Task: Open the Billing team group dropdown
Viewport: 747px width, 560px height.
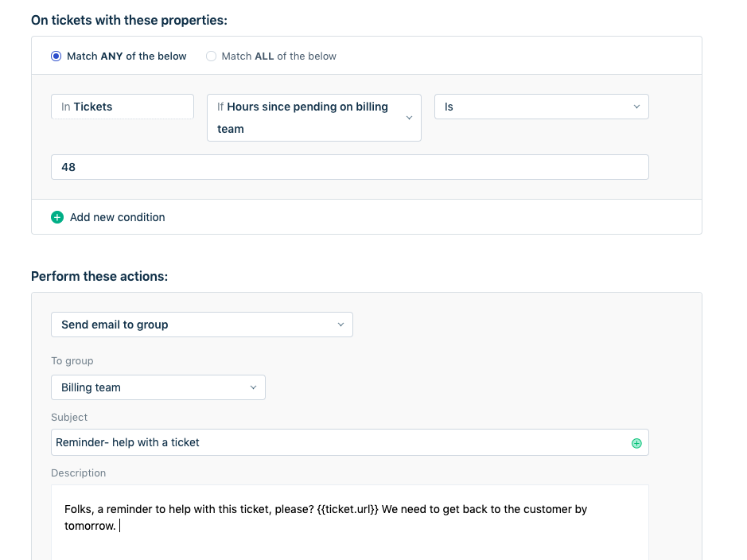Action: click(158, 387)
